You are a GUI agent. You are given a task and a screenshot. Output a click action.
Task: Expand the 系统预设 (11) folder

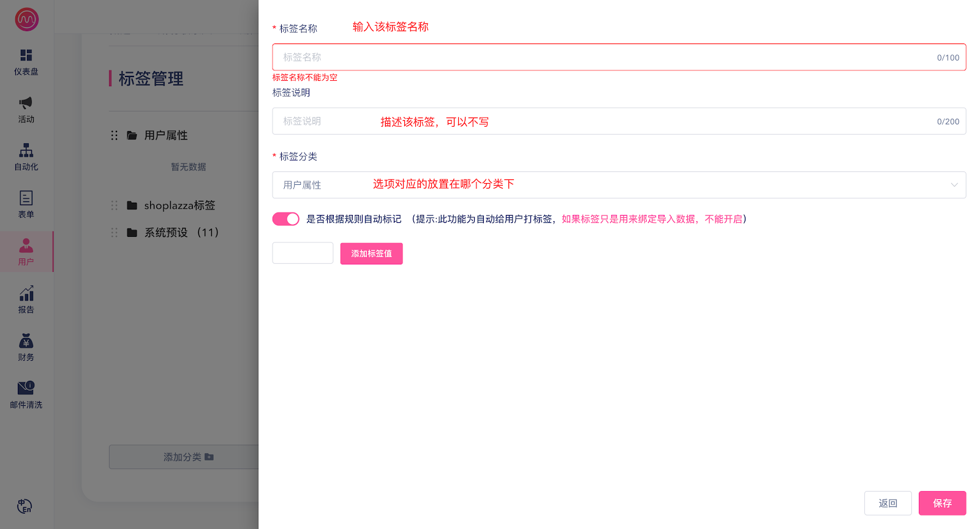click(181, 233)
